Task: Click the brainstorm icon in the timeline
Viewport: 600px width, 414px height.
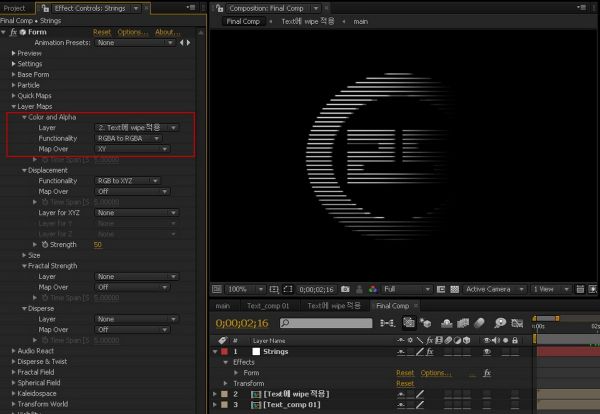Action: pos(500,323)
